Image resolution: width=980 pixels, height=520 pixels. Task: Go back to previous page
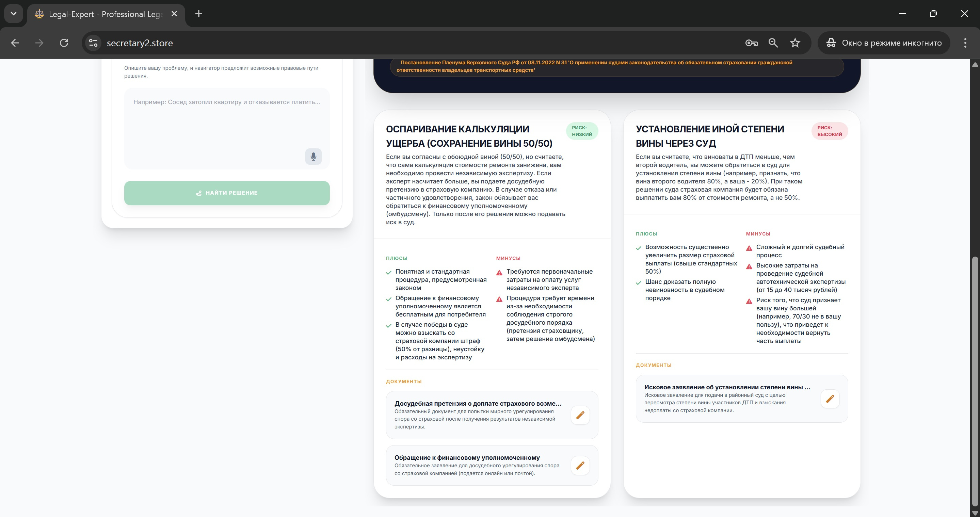click(15, 43)
